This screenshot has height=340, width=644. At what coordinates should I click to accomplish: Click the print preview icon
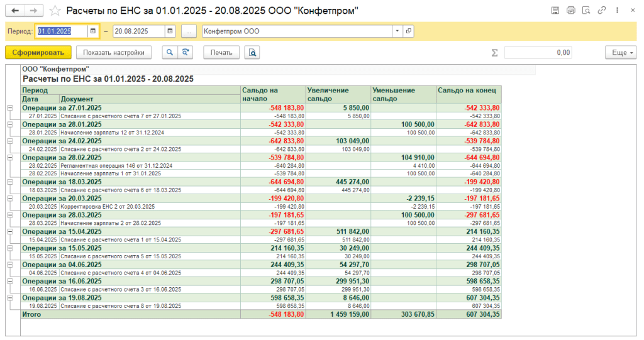pyautogui.click(x=252, y=53)
